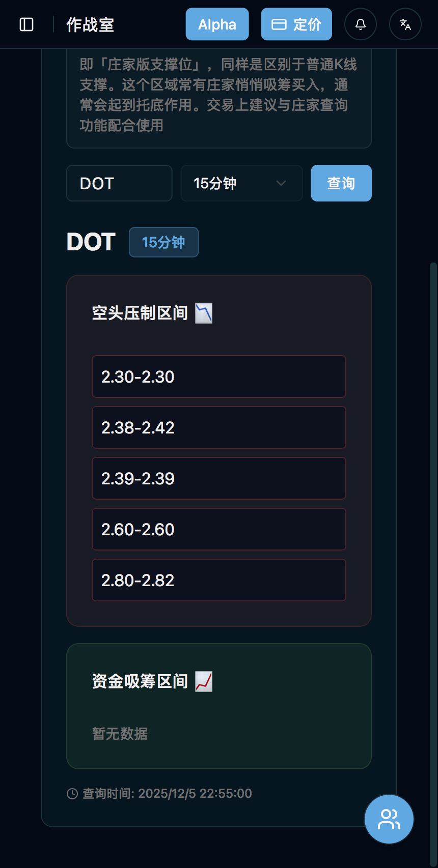Click the page vertical scrollbar
Screen dimensions: 438x868
433,458
